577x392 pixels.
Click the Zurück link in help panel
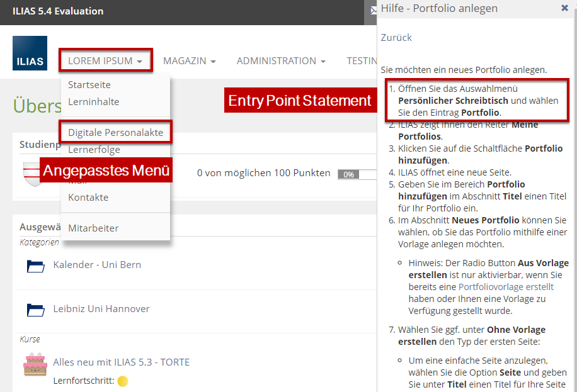click(x=396, y=38)
